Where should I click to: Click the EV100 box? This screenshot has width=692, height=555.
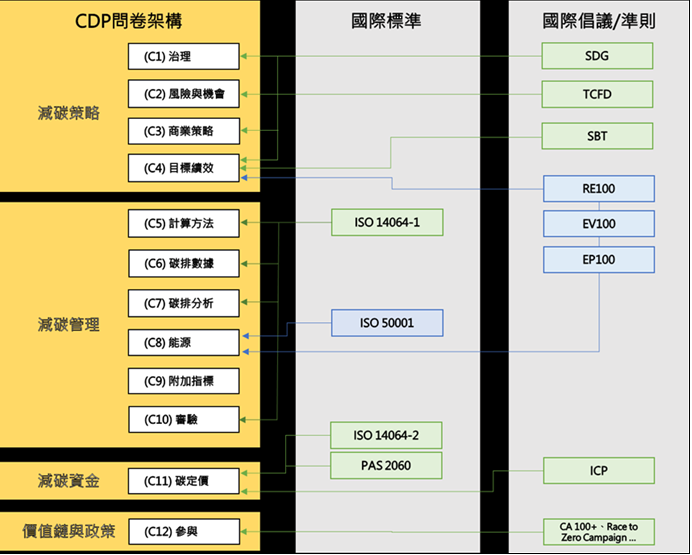pyautogui.click(x=598, y=224)
